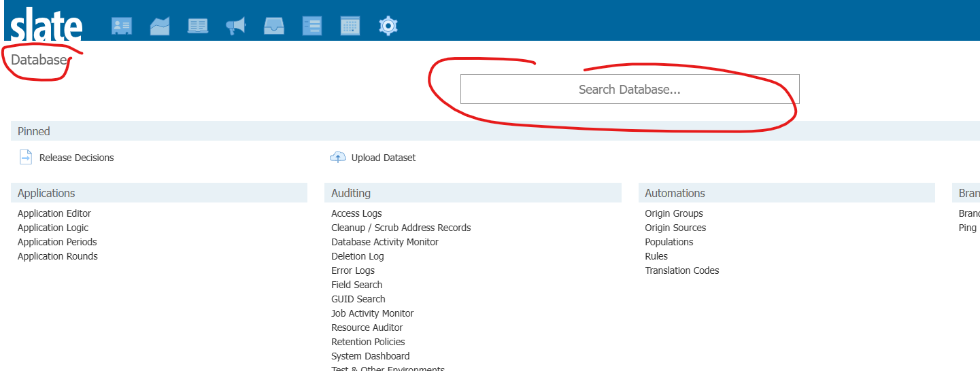Viewport: 980px width, 371px height.
Task: Open the Application Editor link
Action: pyautogui.click(x=54, y=213)
